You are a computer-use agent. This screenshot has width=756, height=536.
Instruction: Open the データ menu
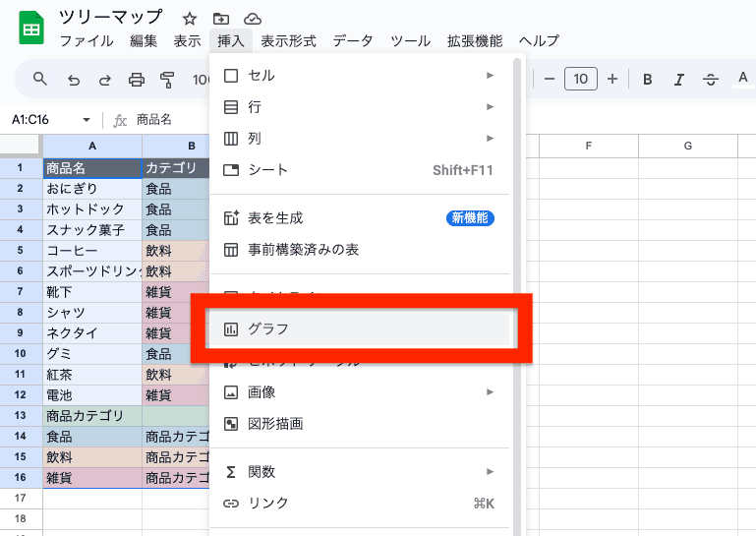(353, 41)
